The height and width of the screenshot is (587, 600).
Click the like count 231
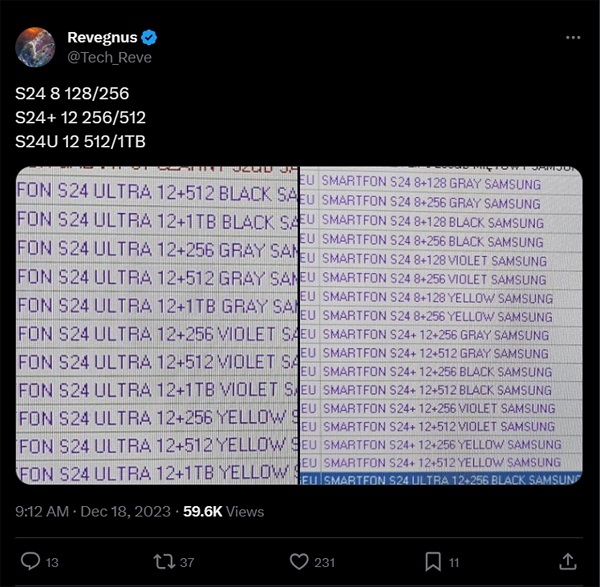point(327,561)
